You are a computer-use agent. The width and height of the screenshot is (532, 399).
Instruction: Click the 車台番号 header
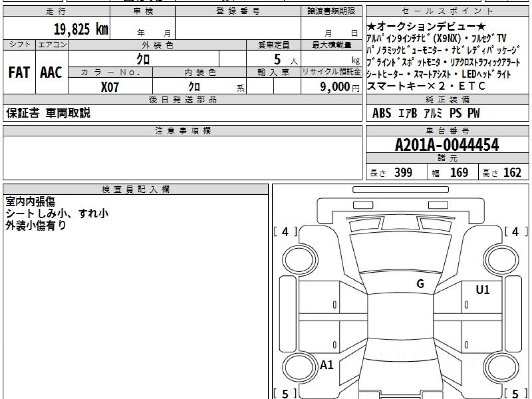(x=448, y=131)
